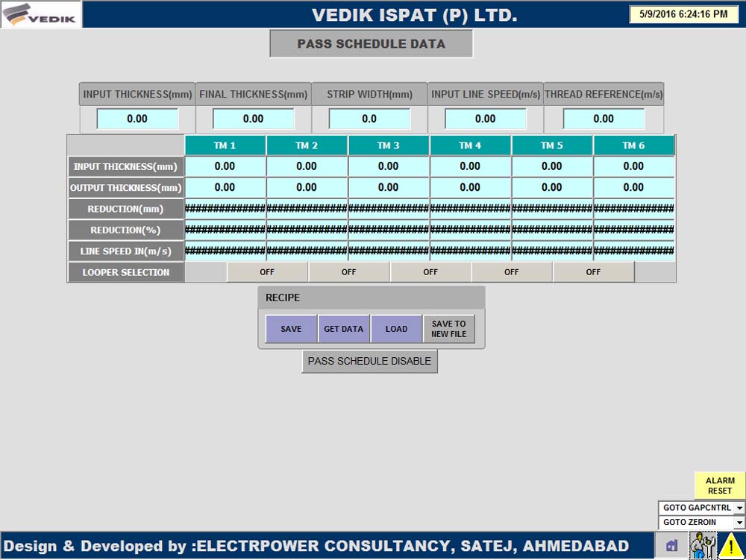The width and height of the screenshot is (746, 560).
Task: Toggle looper OFF button between TM 2 and TM 3
Action: [348, 272]
